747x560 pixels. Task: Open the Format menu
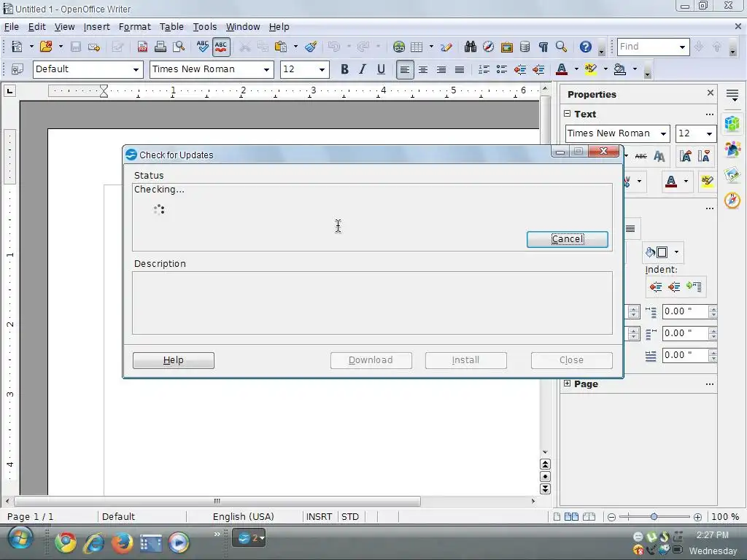134,27
